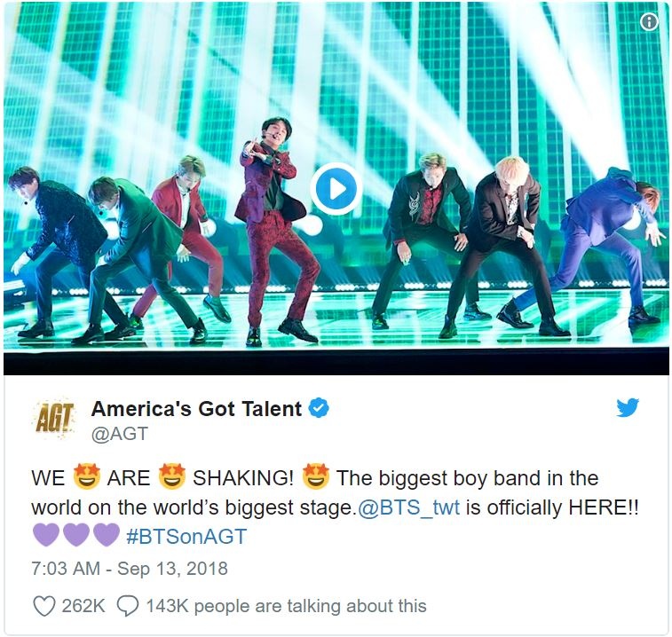Open replies via speech bubble icon

coord(127,606)
